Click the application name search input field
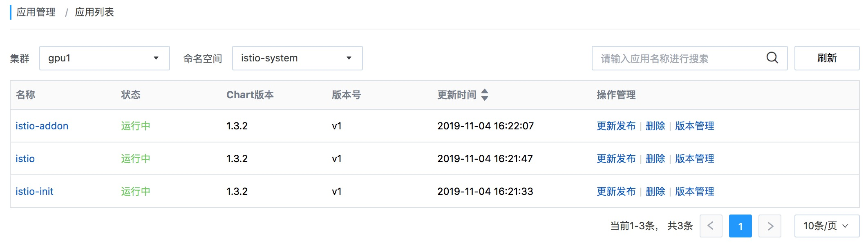868x244 pixels. tap(674, 58)
